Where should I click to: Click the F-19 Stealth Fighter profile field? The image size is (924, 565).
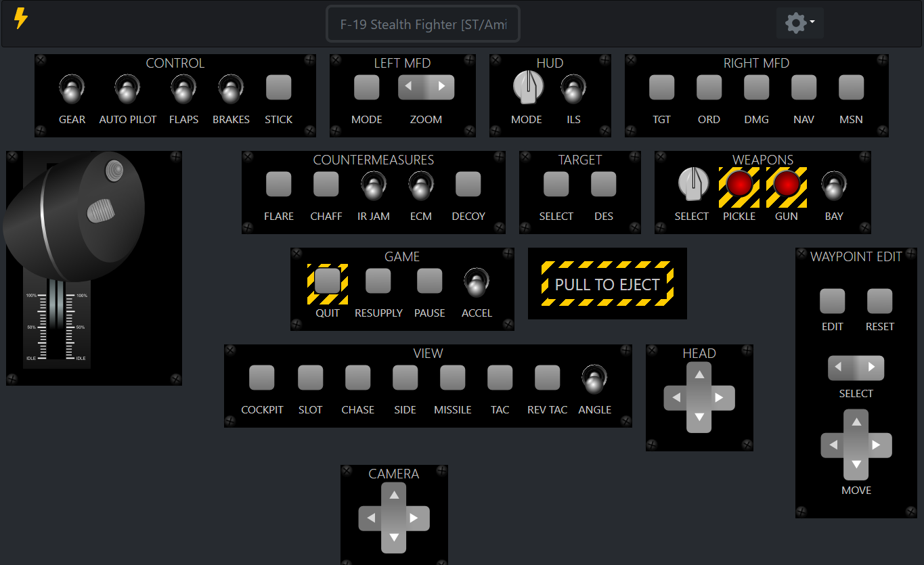(423, 24)
